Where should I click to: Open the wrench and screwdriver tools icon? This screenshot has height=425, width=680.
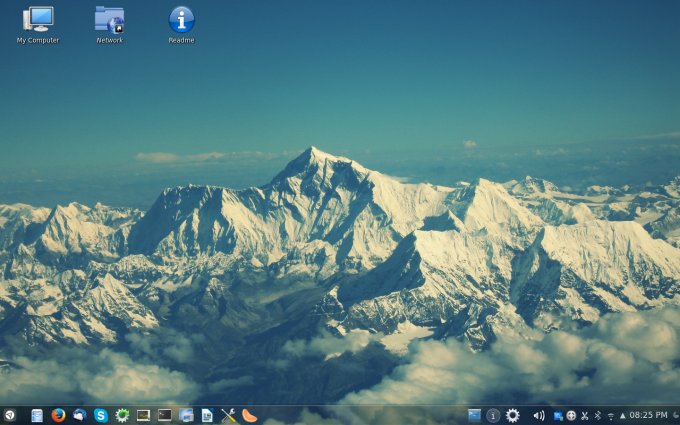click(228, 415)
